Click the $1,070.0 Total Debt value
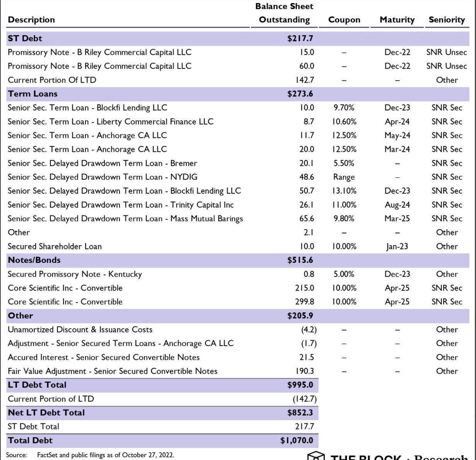 [x=297, y=440]
